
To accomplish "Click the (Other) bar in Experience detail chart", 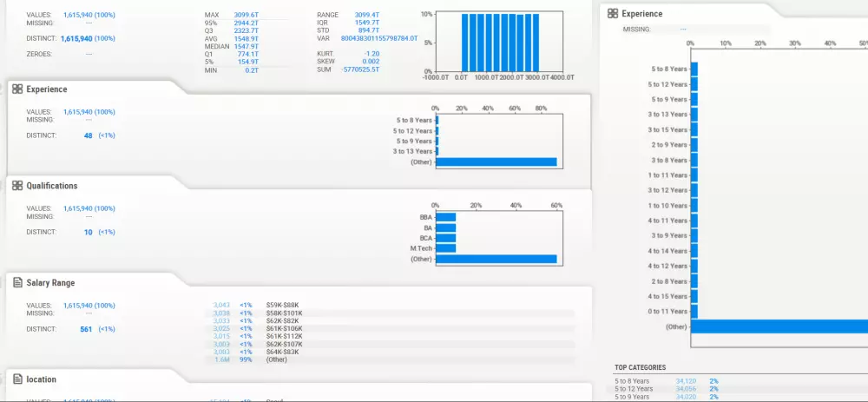I will [779, 326].
